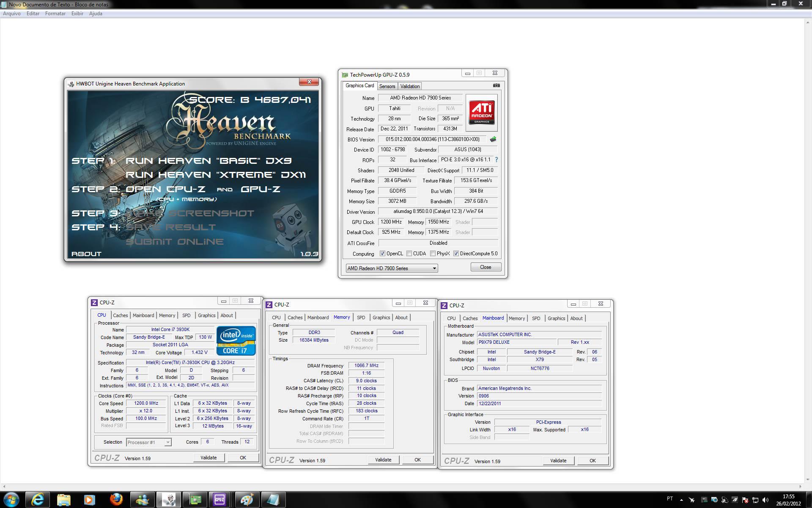The width and height of the screenshot is (812, 508).
Task: Click OK in the right CPU-Z window
Action: [x=593, y=461]
